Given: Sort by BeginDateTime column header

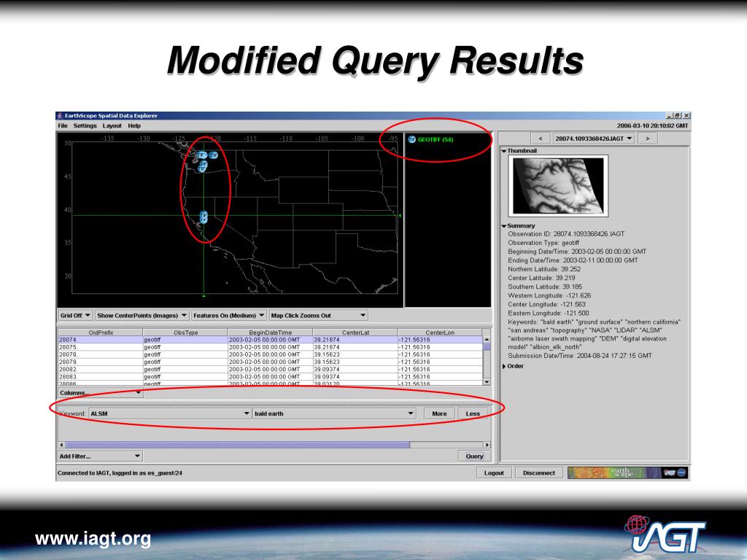Looking at the screenshot, I should [x=270, y=332].
